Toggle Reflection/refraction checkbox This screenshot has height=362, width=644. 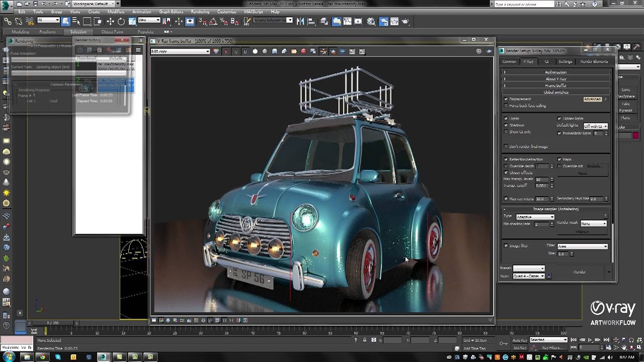pos(506,159)
